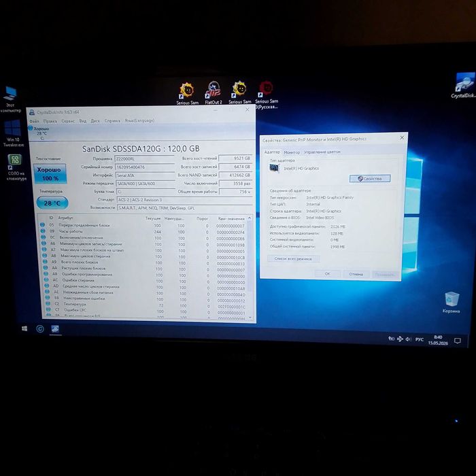Click the taskbar clock showing 8:40
Viewport: 476px width, 476px height.
coord(438,340)
